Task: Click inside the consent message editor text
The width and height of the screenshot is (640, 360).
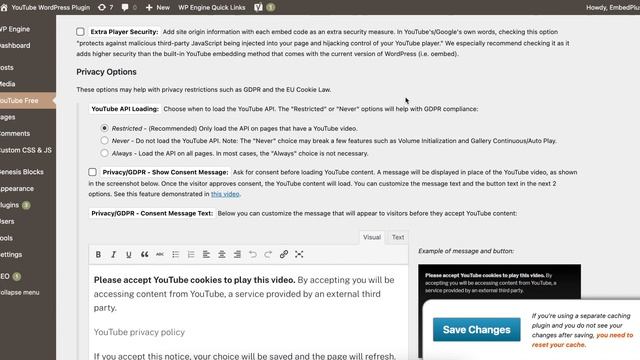Action: click(x=248, y=313)
